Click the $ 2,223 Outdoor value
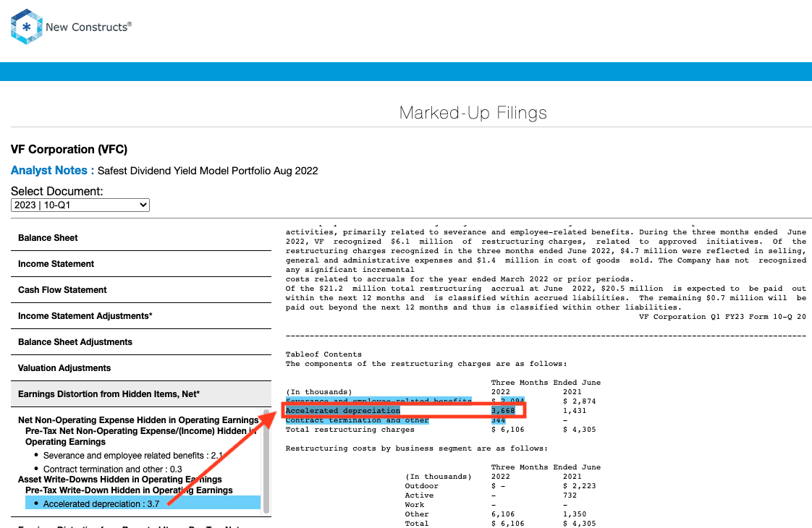The image size is (812, 528). click(x=580, y=486)
